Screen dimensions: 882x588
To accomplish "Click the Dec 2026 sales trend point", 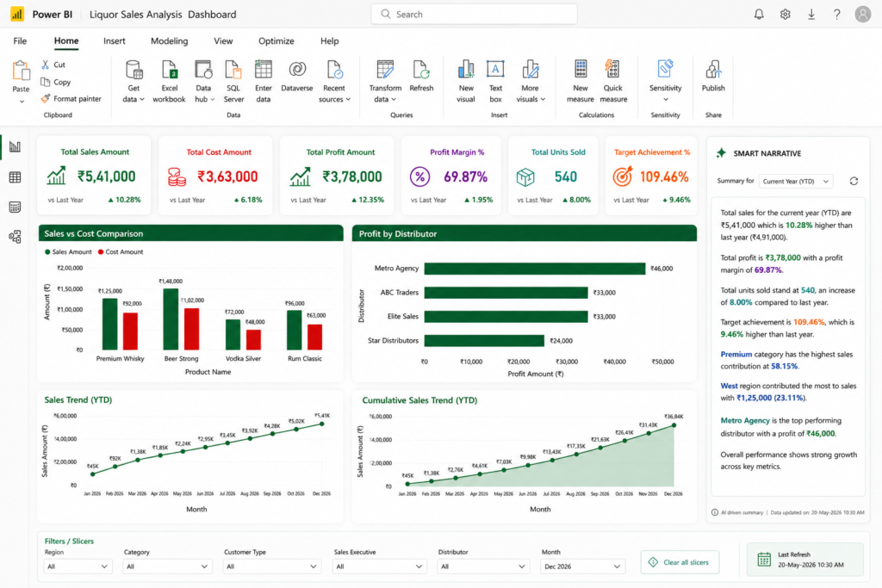I will tap(322, 424).
